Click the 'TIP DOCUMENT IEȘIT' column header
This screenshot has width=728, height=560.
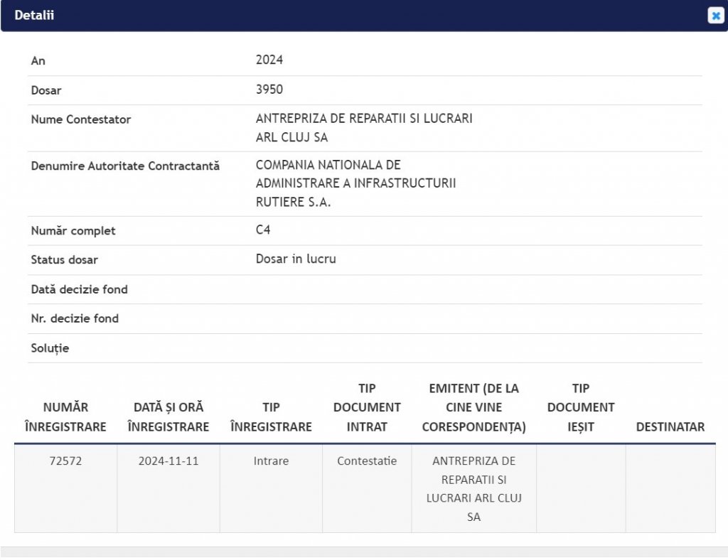pos(581,407)
